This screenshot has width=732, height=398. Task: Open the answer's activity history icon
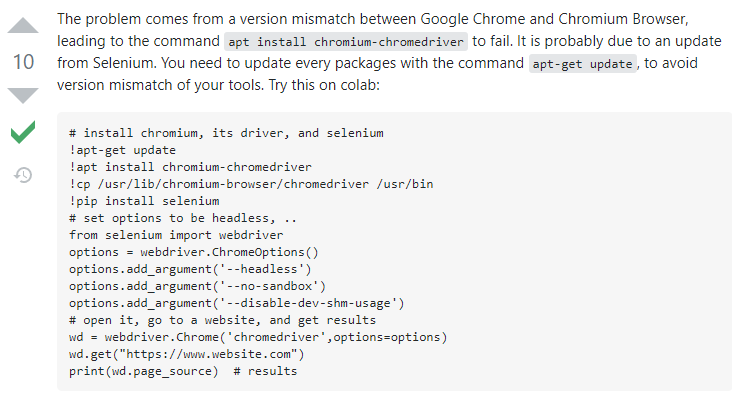[x=23, y=175]
